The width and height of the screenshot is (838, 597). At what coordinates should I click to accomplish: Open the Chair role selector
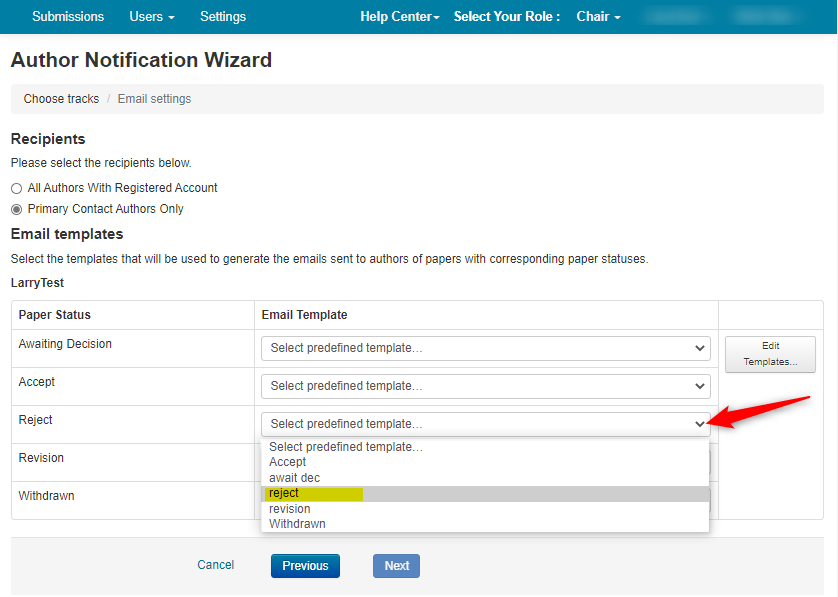(598, 17)
